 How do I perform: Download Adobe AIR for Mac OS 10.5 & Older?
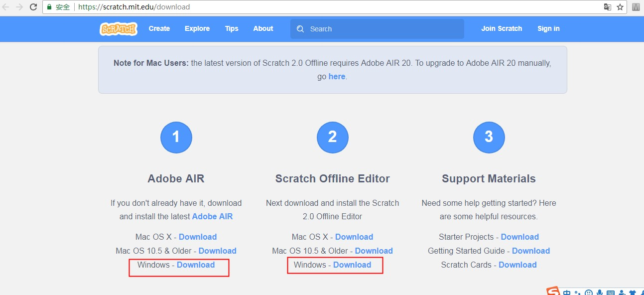coord(217,251)
